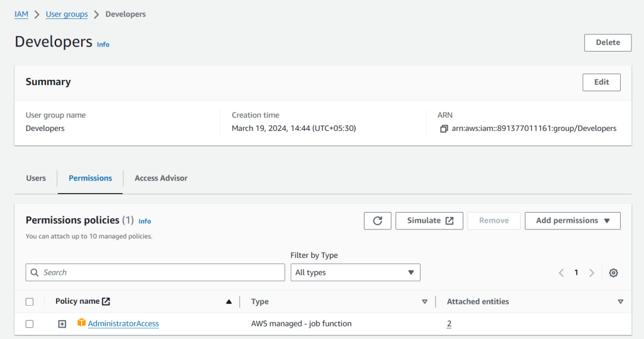Tick the select-all policies header checkbox
The height and width of the screenshot is (339, 644).
click(30, 302)
